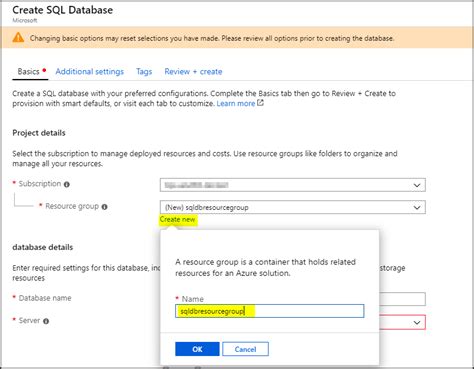The width and height of the screenshot is (474, 369).
Task: Click the Subscription label text
Action: [40, 184]
